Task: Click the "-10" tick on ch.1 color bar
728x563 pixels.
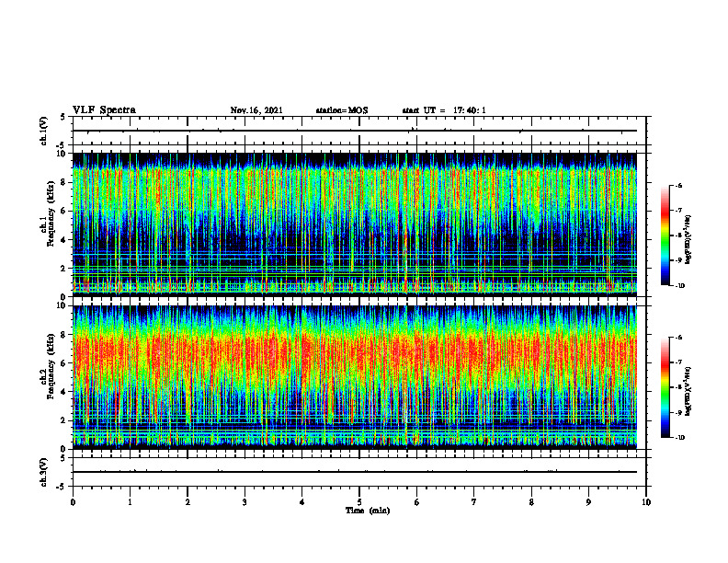Action: (x=679, y=286)
